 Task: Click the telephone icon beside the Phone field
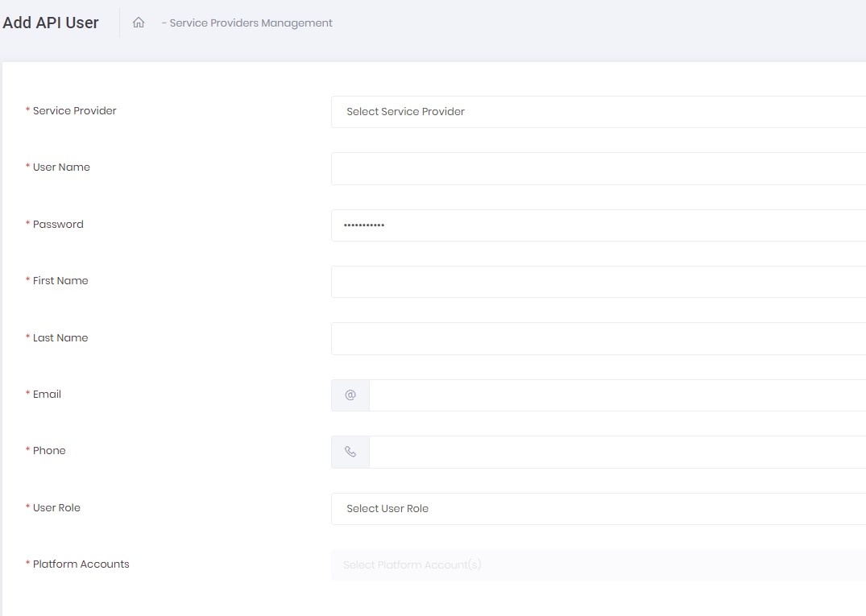(350, 452)
